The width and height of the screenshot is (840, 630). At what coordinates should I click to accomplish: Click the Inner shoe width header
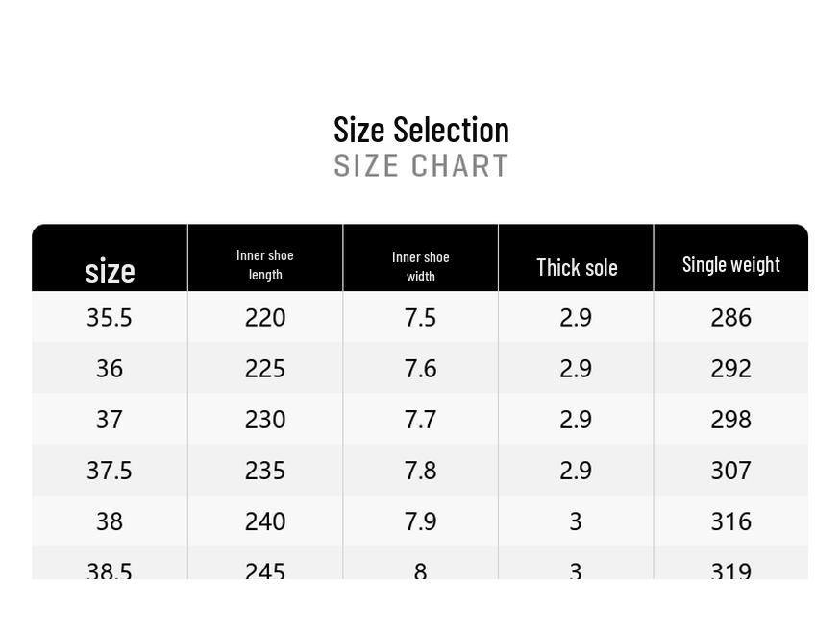click(420, 266)
